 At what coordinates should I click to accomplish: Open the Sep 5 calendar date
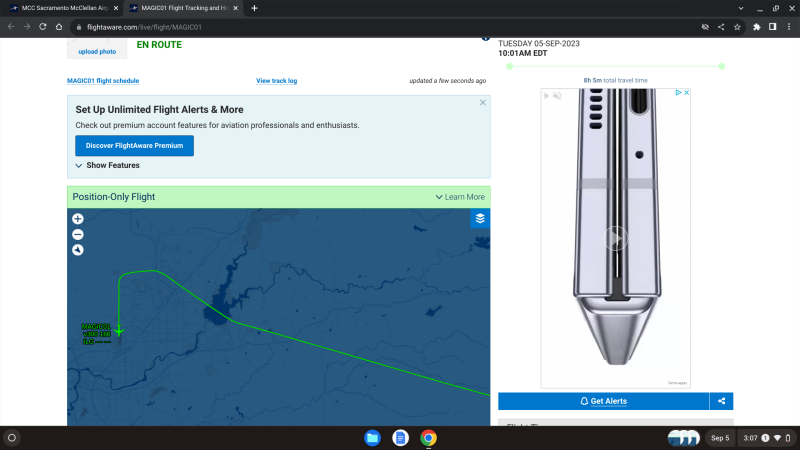[x=720, y=438]
